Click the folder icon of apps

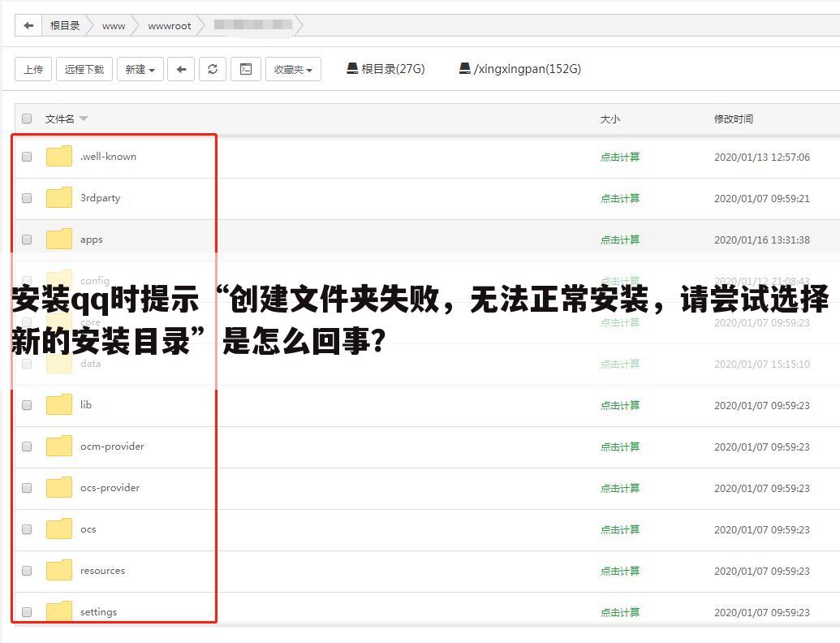(x=59, y=239)
